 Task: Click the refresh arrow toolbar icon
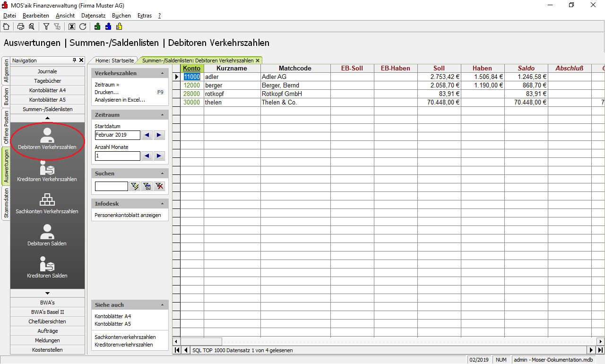tap(83, 26)
